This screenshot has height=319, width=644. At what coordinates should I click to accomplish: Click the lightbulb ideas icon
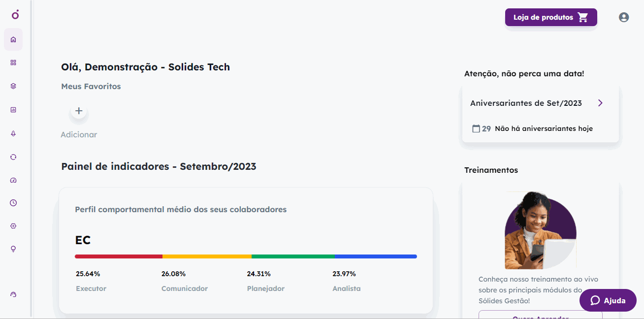[13, 249]
